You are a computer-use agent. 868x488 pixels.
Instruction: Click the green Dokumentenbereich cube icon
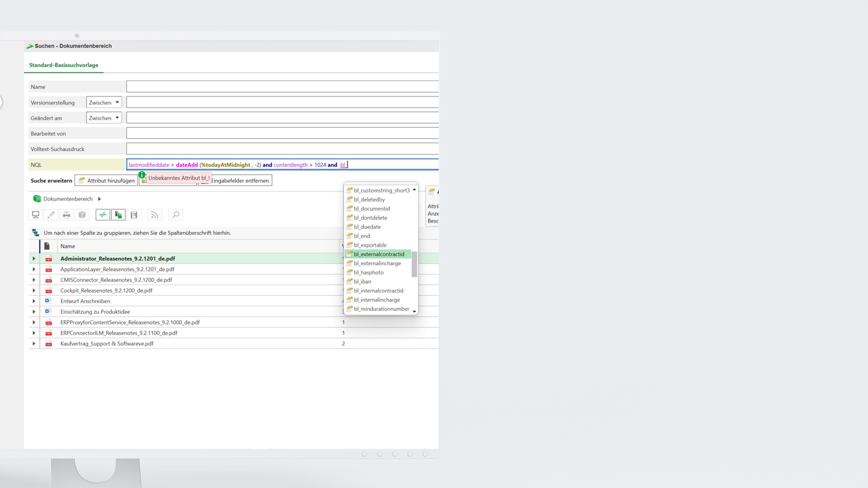(x=37, y=199)
